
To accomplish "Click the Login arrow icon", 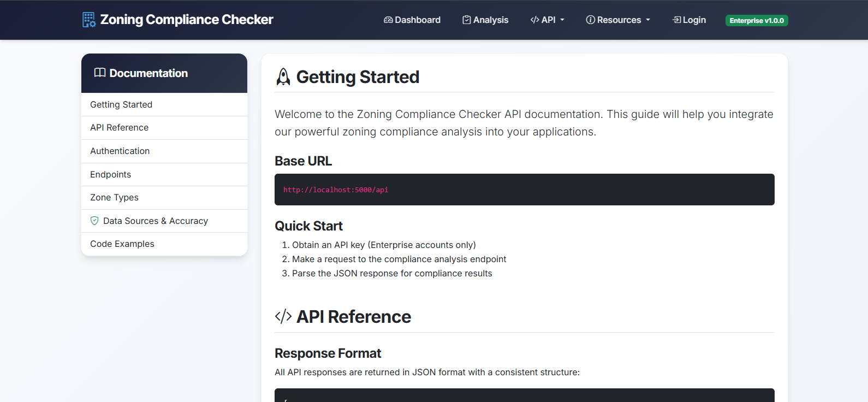I will [677, 20].
